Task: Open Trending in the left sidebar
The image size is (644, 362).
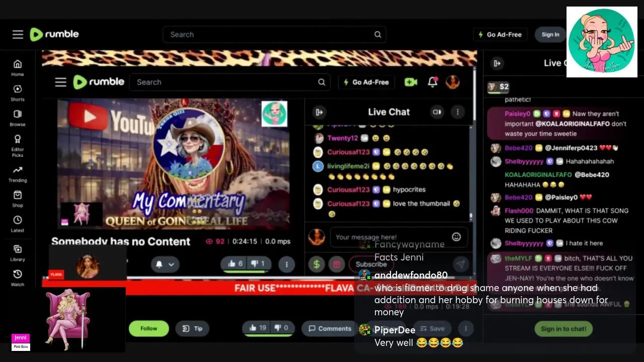Action: point(18,174)
